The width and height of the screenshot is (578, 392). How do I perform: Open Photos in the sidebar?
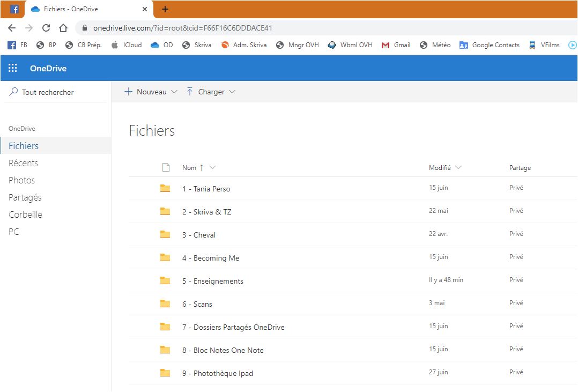point(22,180)
